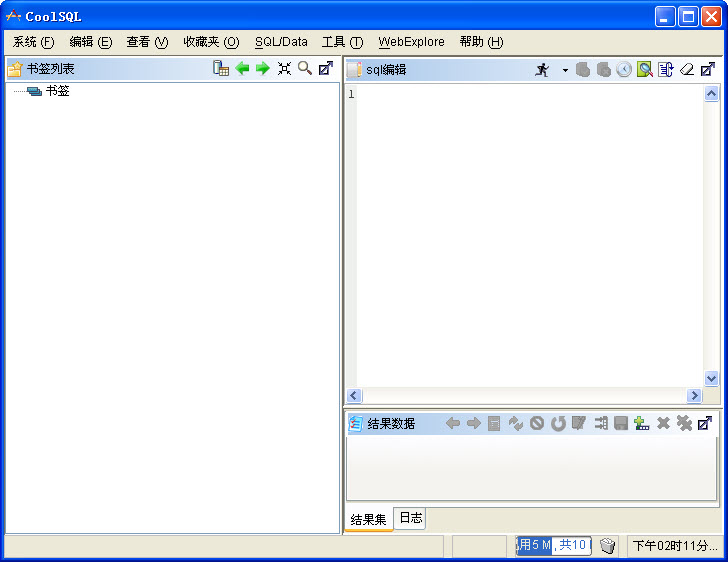This screenshot has height=562, width=728.
Task: Click the clock icon in the SQL editor toolbar
Action: tap(624, 69)
